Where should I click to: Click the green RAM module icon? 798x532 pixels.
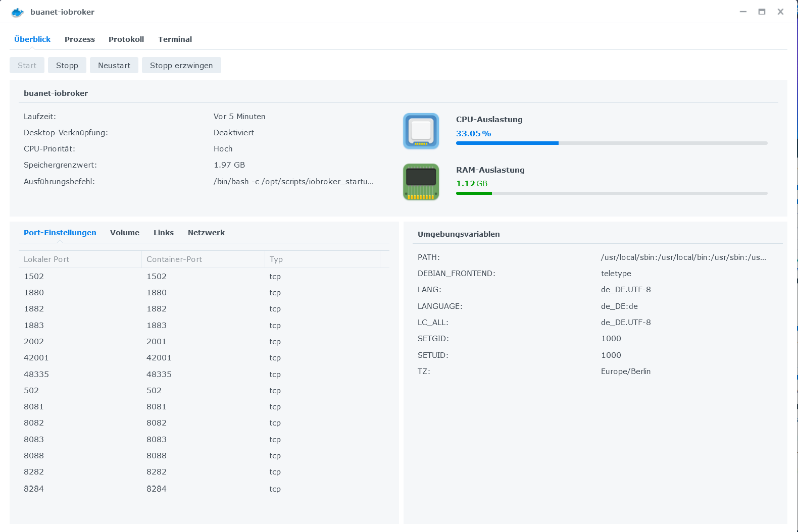(x=421, y=182)
